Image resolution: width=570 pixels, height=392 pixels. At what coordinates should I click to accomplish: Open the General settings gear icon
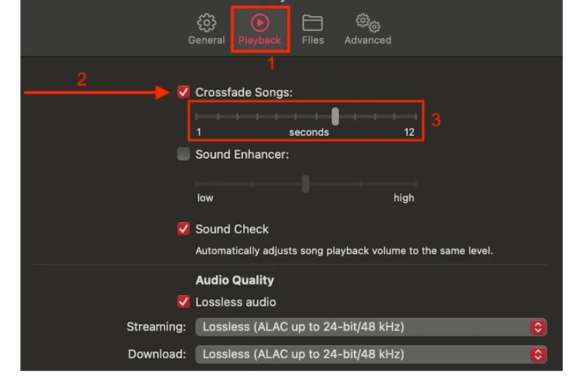206,23
